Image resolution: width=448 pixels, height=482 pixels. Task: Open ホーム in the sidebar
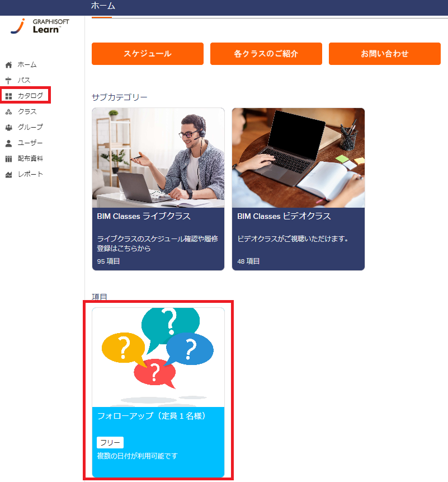click(x=27, y=64)
